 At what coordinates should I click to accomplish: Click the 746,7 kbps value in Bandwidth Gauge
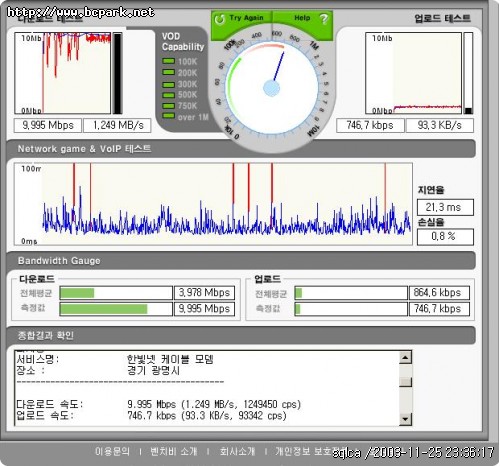coord(439,309)
